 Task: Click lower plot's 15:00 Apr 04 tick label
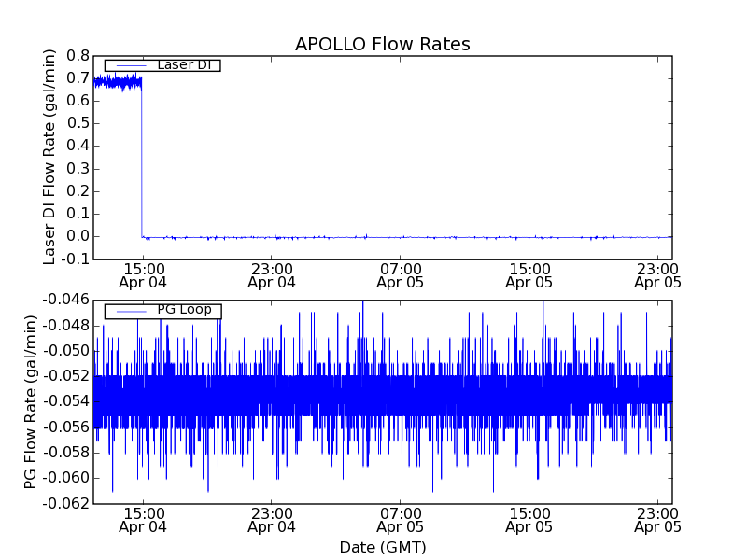click(x=142, y=520)
